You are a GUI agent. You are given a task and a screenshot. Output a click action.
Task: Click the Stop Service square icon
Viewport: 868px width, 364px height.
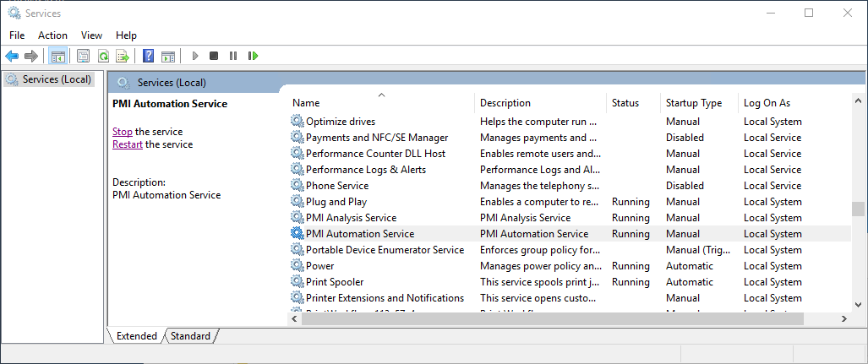tap(214, 56)
